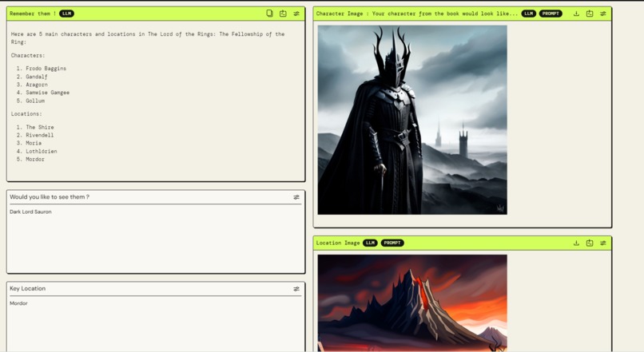Open settings sliders in 'Remember them !' header

[x=296, y=14]
